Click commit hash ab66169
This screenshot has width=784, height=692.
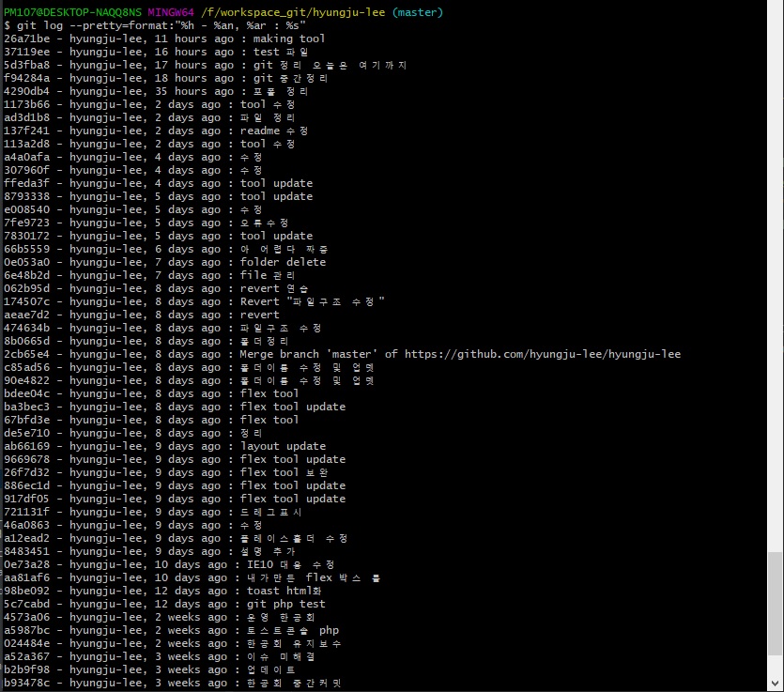coord(26,446)
